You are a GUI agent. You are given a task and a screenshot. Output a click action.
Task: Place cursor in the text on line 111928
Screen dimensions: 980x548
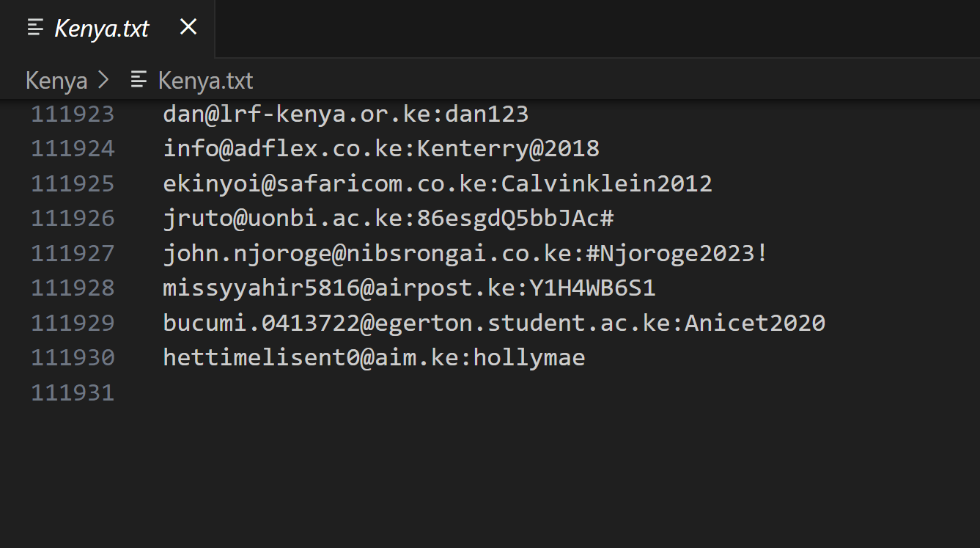click(x=408, y=288)
